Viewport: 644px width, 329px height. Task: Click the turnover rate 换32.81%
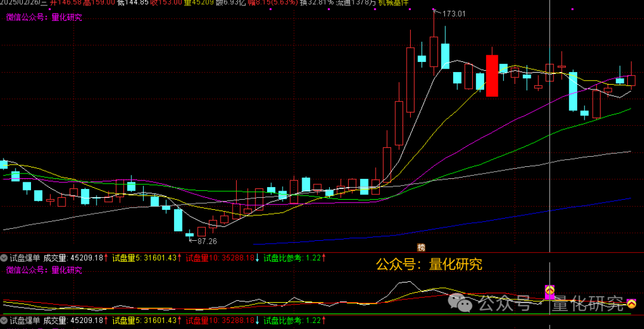coord(317,2)
